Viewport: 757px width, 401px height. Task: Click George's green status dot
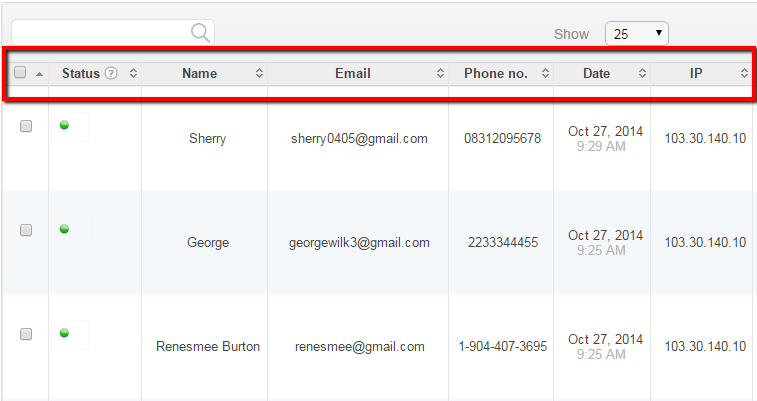[x=64, y=229]
